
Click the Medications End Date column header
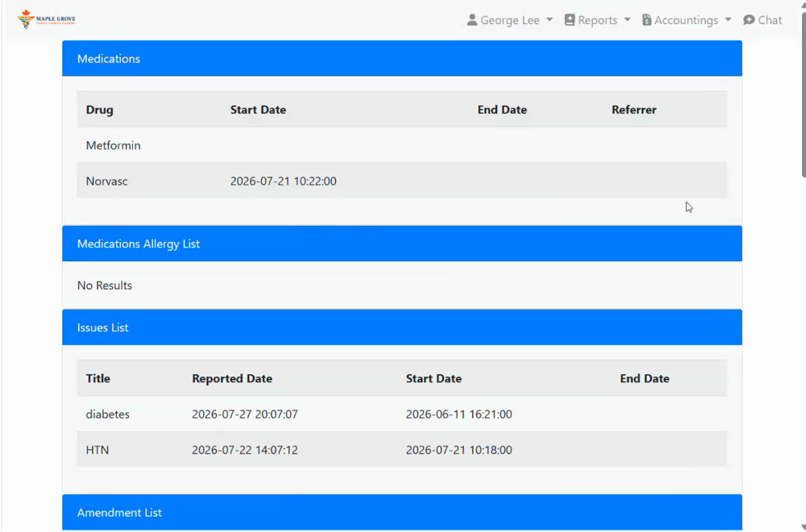(x=501, y=110)
